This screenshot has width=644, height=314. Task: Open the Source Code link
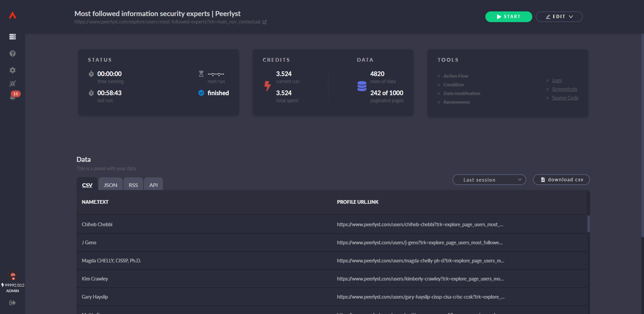(565, 98)
